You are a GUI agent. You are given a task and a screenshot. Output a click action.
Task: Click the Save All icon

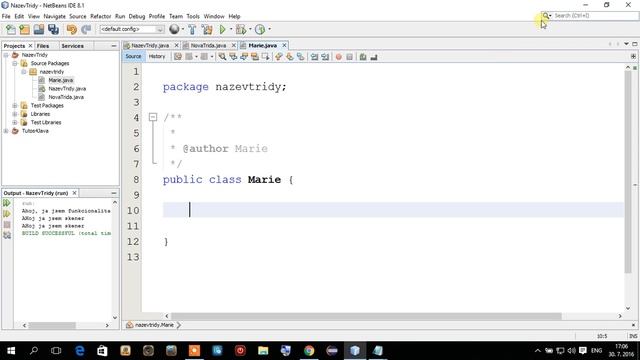53,29
